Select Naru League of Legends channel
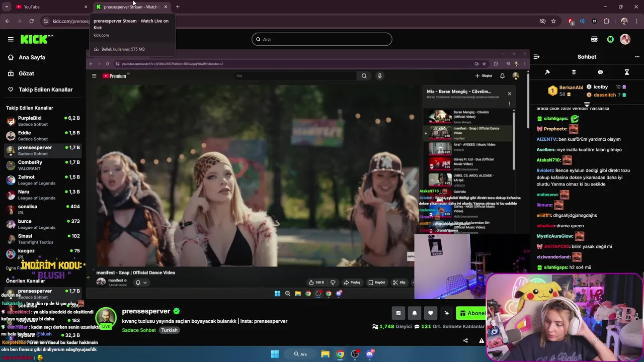The height and width of the screenshot is (362, 644). coord(43,195)
